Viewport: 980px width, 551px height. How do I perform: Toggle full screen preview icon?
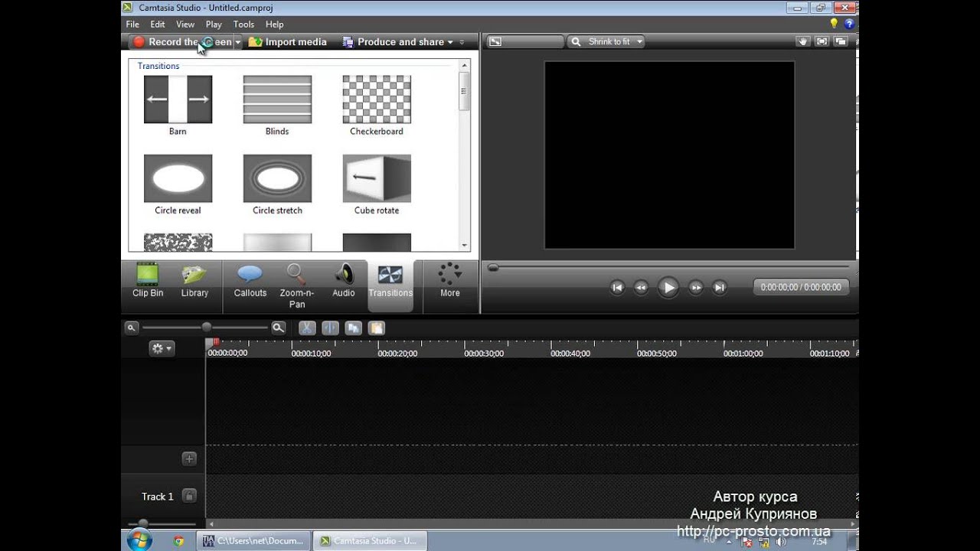tap(822, 41)
